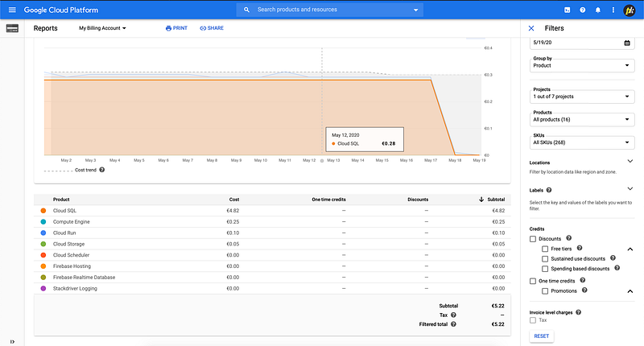Open the hamburger navigation menu

(12, 10)
